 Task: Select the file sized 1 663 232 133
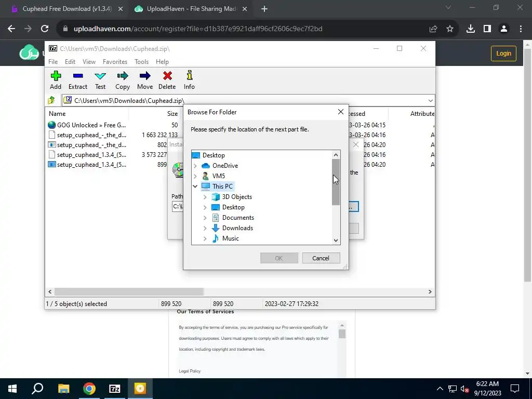(x=87, y=135)
